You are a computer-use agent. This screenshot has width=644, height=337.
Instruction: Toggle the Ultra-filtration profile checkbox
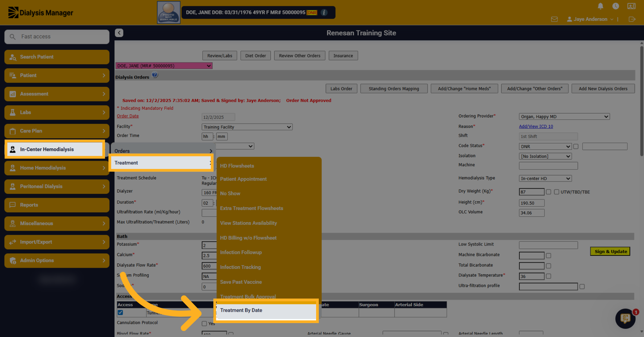[582, 286]
